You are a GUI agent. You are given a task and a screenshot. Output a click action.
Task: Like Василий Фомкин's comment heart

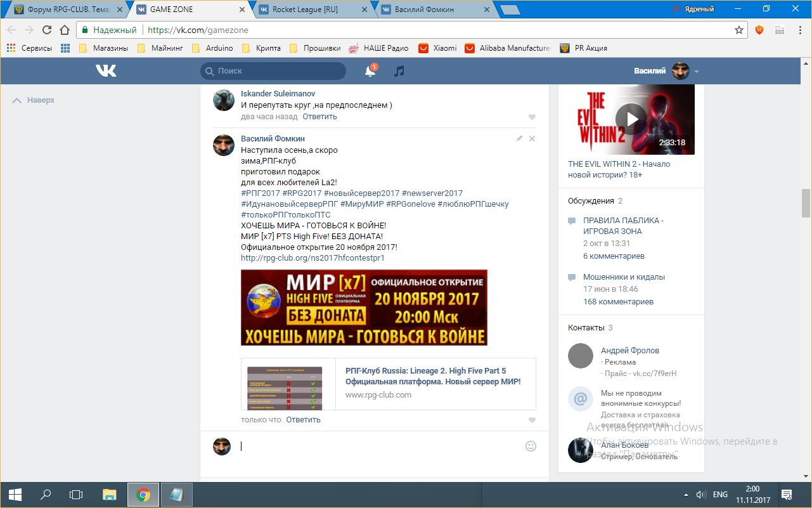[532, 420]
